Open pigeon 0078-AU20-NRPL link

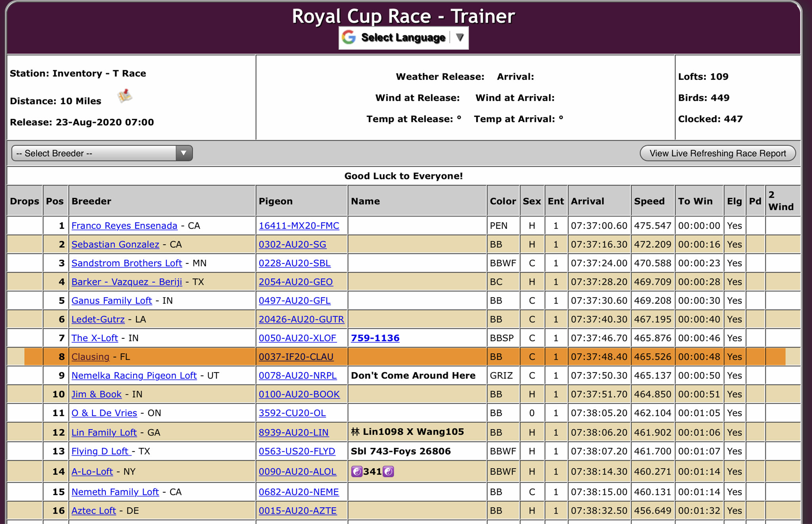[298, 375]
